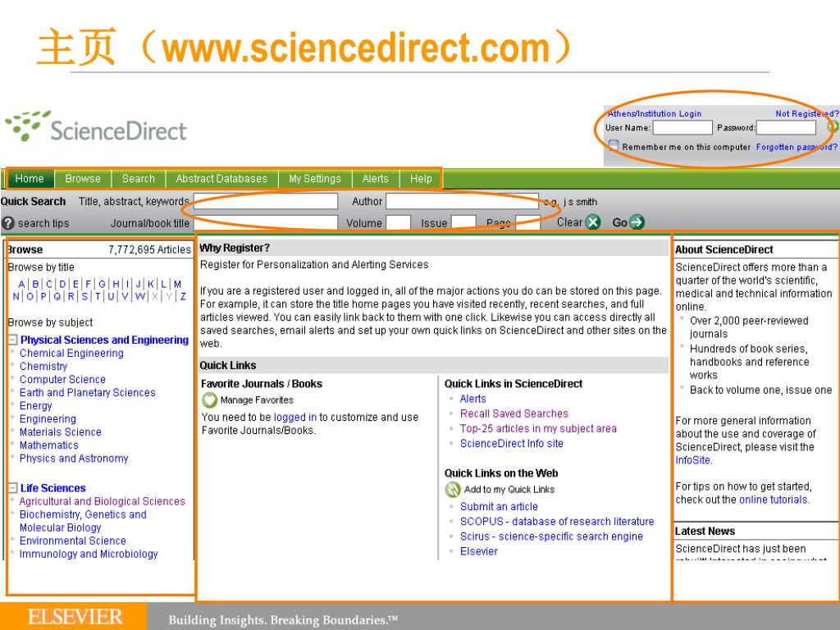Browse titles starting with letter A
Viewport: 840px width, 630px height.
[x=21, y=284]
